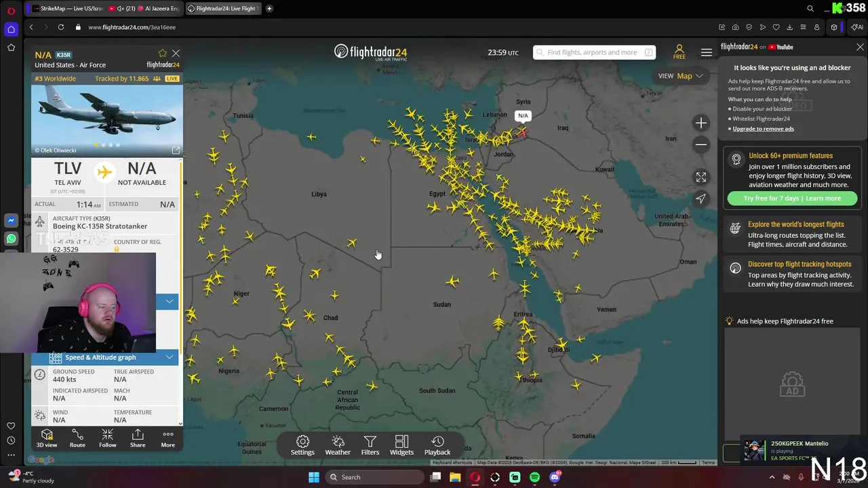Click the Flightradar24 logo
868x488 pixels.
pos(370,52)
